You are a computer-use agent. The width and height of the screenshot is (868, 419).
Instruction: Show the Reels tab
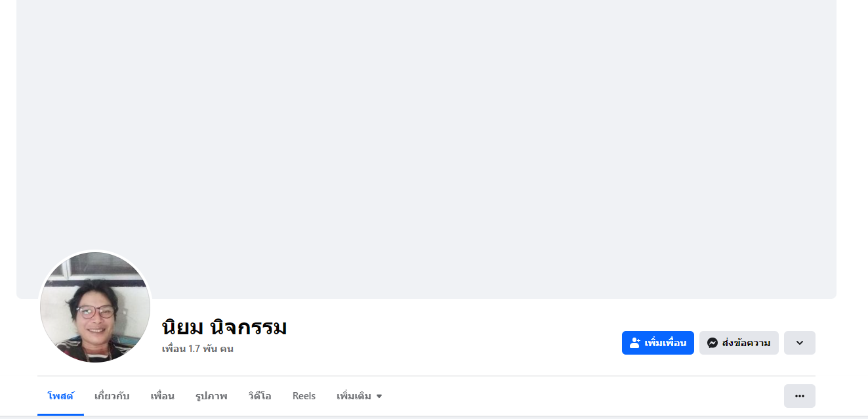pos(304,396)
